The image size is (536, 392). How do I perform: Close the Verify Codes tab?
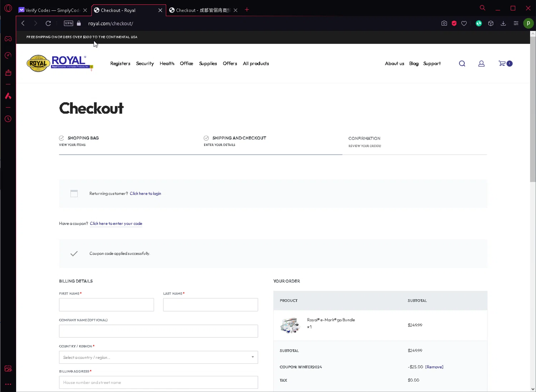click(x=85, y=10)
